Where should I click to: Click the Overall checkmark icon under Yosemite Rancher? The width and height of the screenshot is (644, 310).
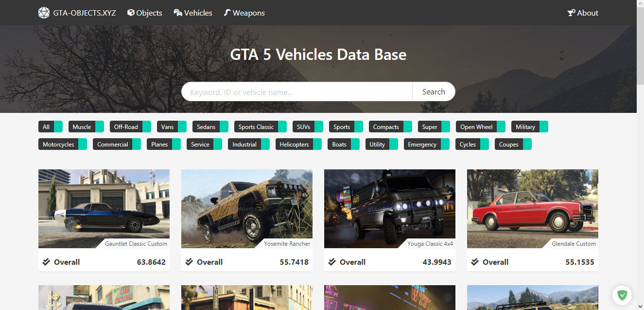[189, 261]
